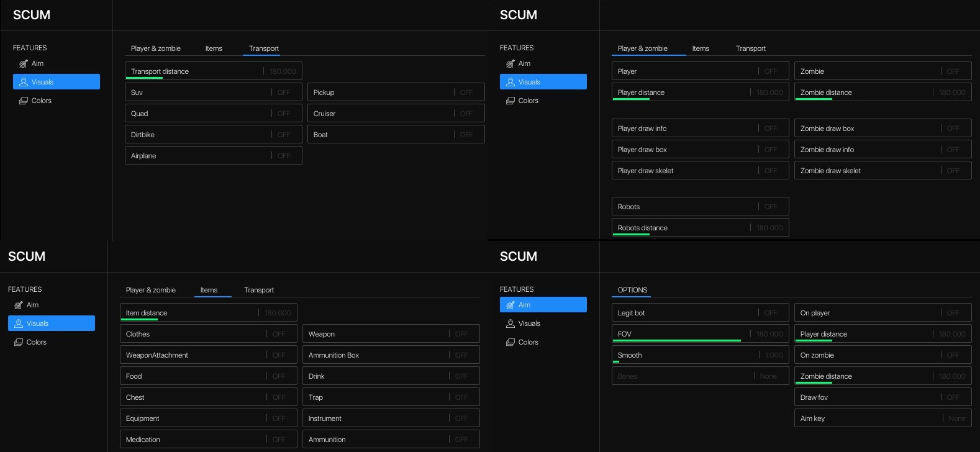Open Player & zombie tab where Transport tab is active
Viewport: 980px width, 452px height.
pos(156,48)
